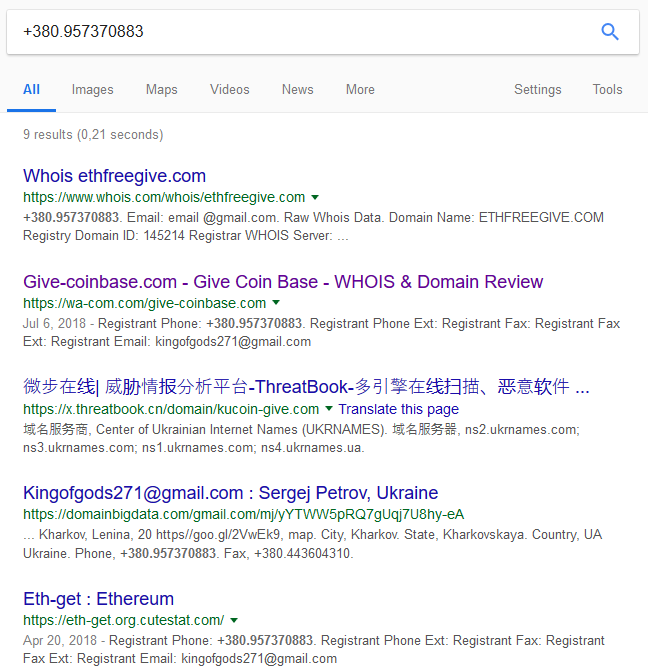Click the '9 results (0,21 seconds)' text
648x672 pixels.
click(93, 135)
